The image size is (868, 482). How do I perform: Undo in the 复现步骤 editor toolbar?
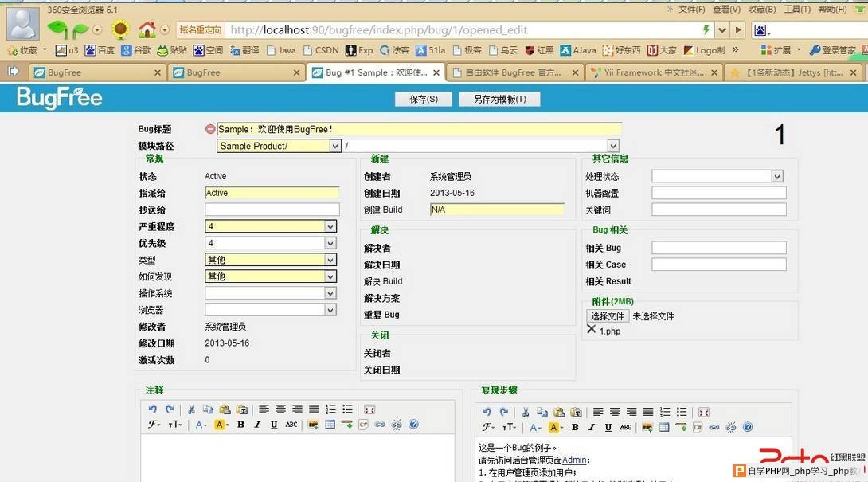pos(487,412)
